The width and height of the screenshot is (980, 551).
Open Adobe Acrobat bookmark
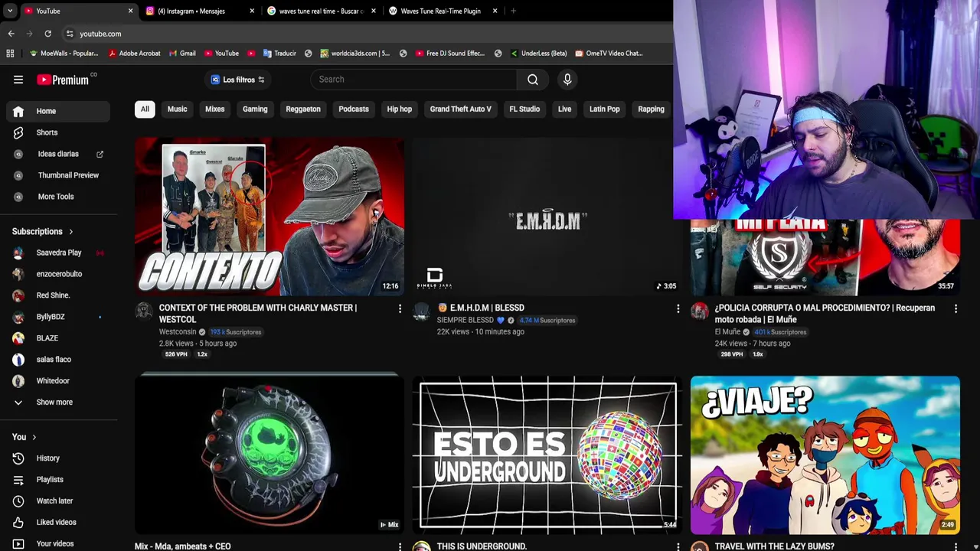pos(134,54)
